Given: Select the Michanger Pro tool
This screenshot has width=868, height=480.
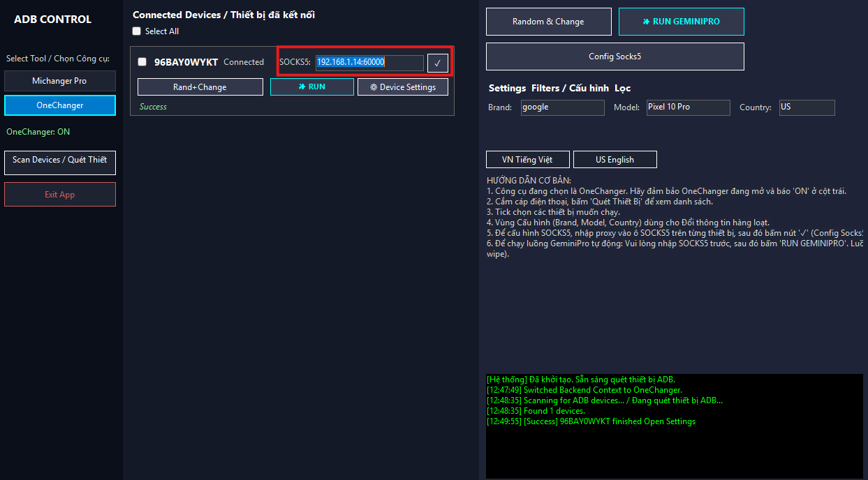Looking at the screenshot, I should (x=60, y=81).
